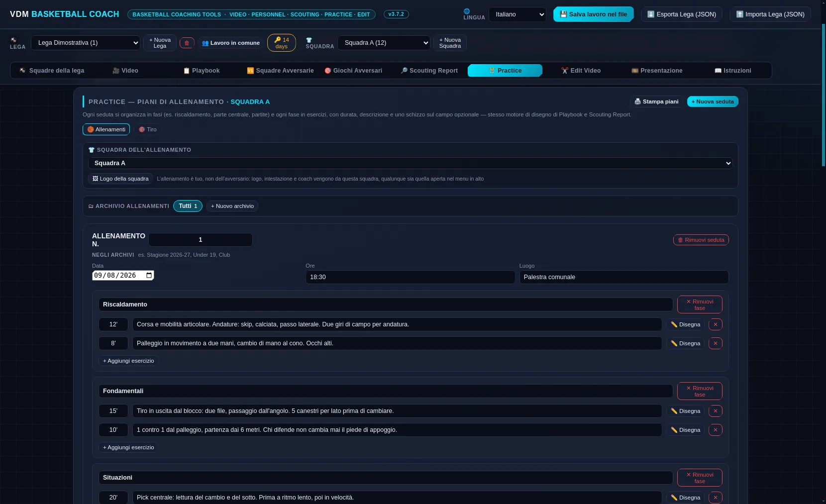Go to the Scouting Report tab
This screenshot has height=504, width=826.
pos(429,71)
